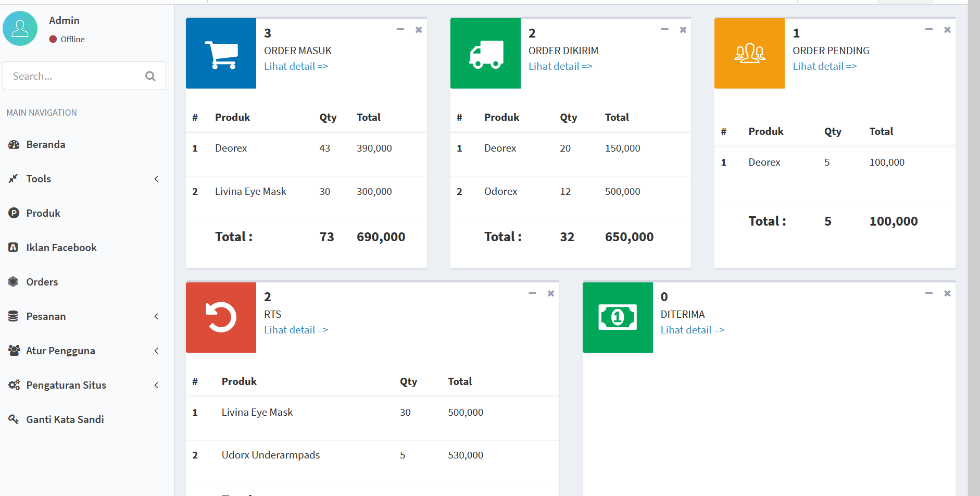Click the red RTS return arrow icon
The image size is (980, 496).
[221, 317]
